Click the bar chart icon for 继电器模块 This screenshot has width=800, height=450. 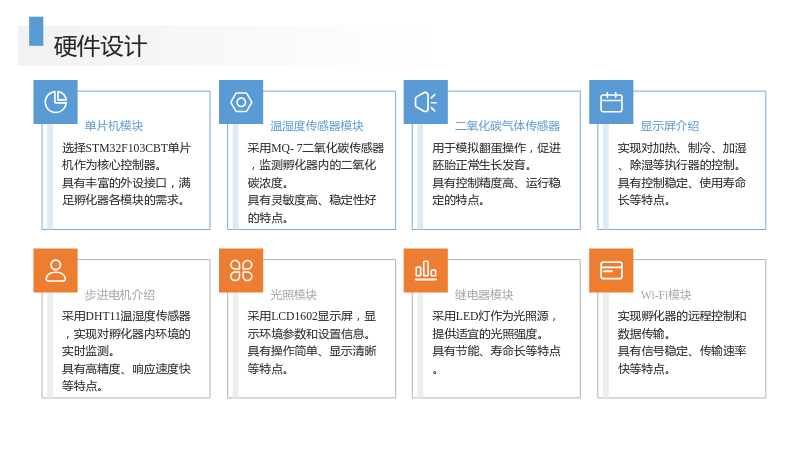point(426,270)
